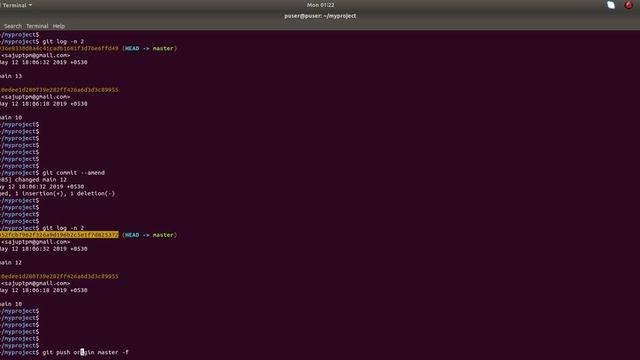The height and width of the screenshot is (360, 640).
Task: Click the puser@puser: ~/myproject window title
Action: coord(320,16)
